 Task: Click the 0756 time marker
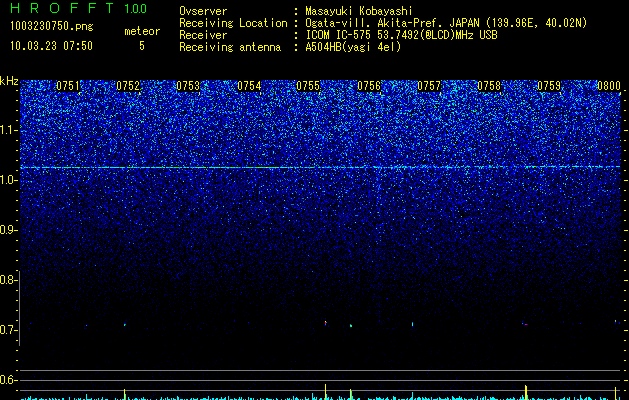click(369, 86)
